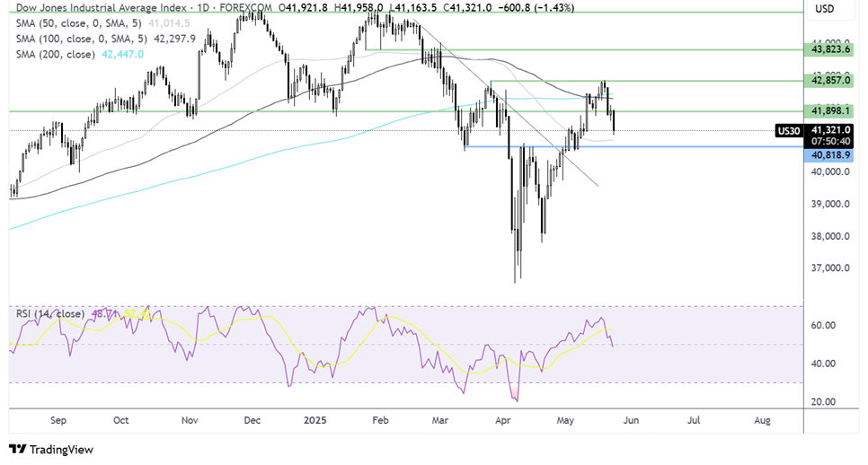Screen dimensions: 868x465
Task: Click the SMA 200 value 42,447.0
Action: pos(122,54)
